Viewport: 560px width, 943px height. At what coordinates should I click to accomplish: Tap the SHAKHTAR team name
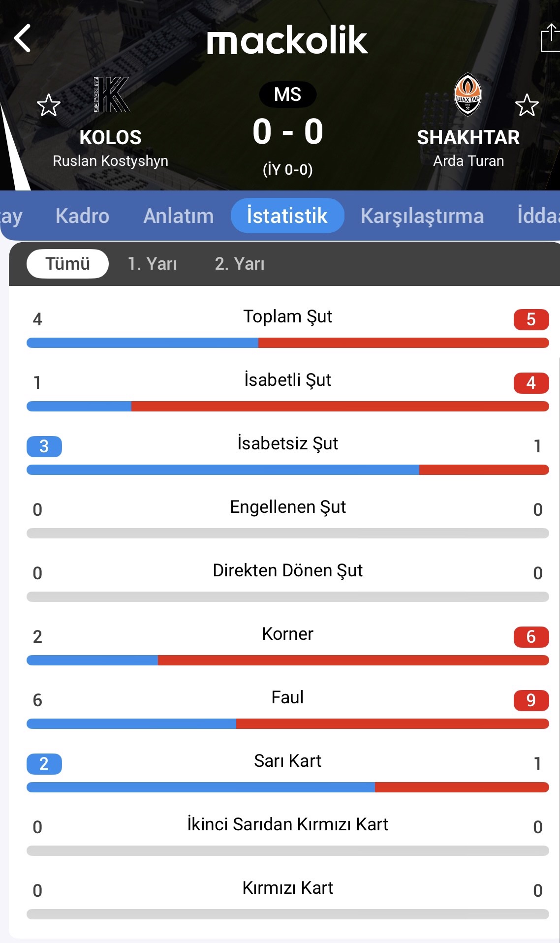pyautogui.click(x=468, y=137)
